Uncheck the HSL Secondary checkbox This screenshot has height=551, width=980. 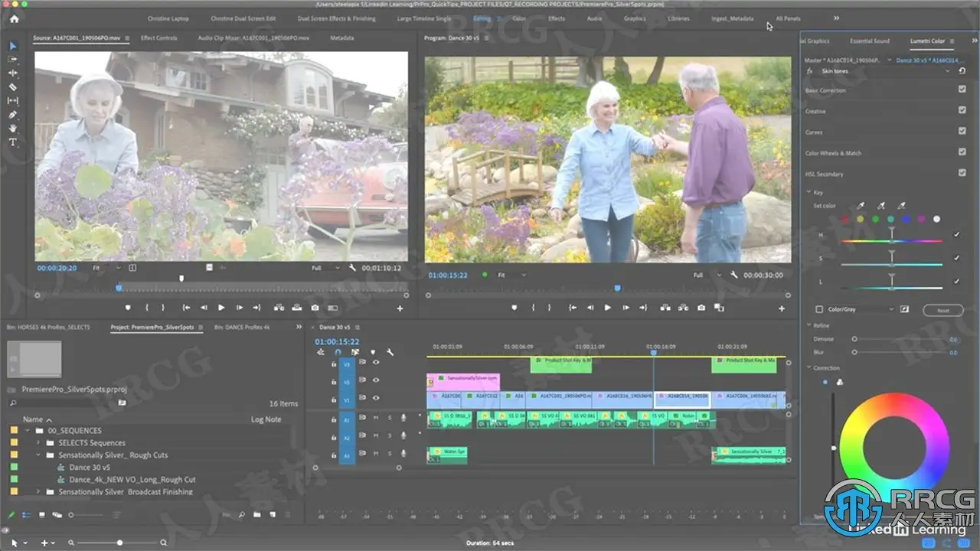[962, 174]
